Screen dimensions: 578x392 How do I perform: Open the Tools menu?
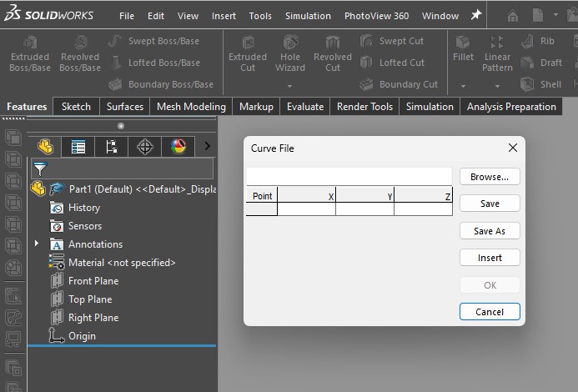click(260, 16)
